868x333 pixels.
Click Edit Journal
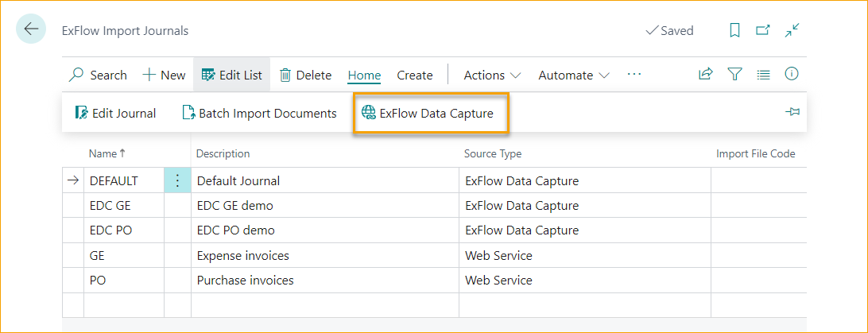[x=115, y=114]
